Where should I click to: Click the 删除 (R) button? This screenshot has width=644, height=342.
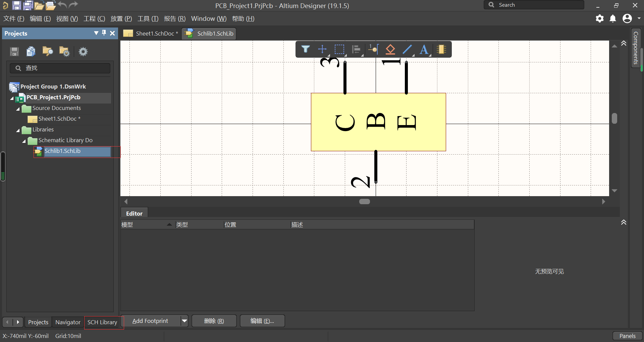coord(214,321)
